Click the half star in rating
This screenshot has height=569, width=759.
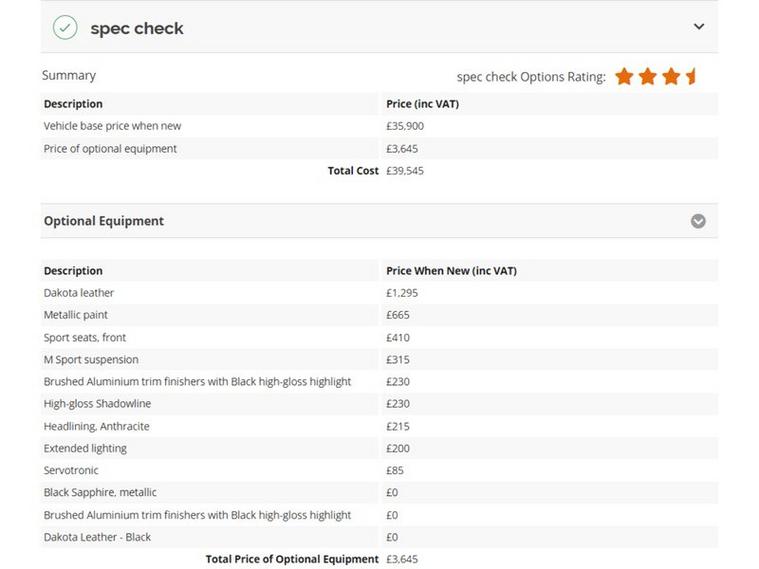tap(691, 76)
